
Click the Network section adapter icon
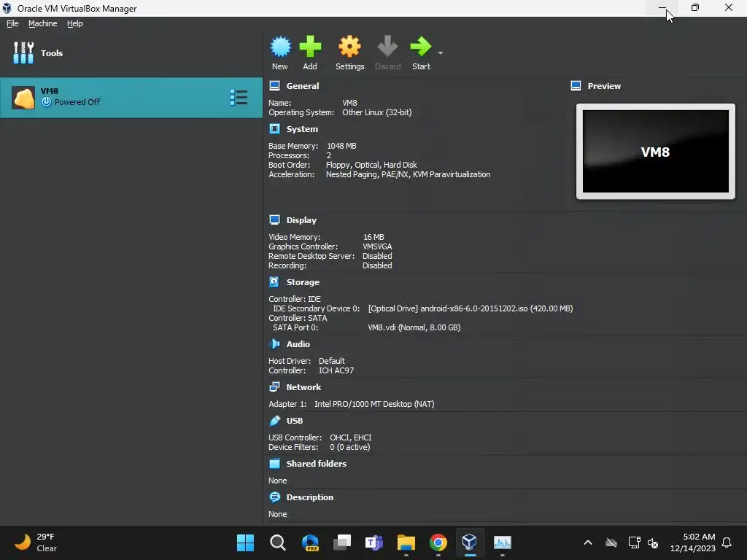coord(274,387)
